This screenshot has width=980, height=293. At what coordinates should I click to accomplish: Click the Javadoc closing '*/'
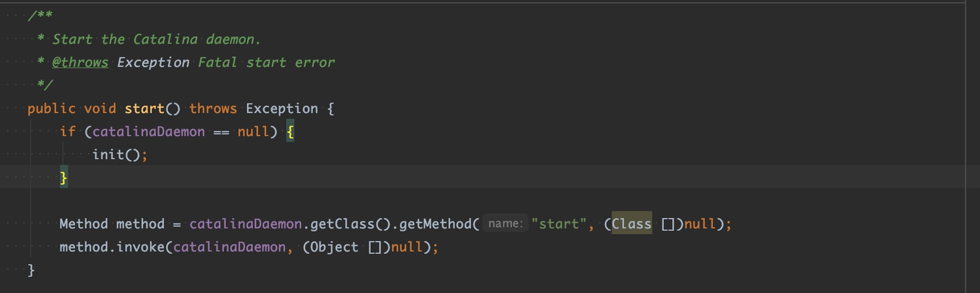(x=45, y=85)
